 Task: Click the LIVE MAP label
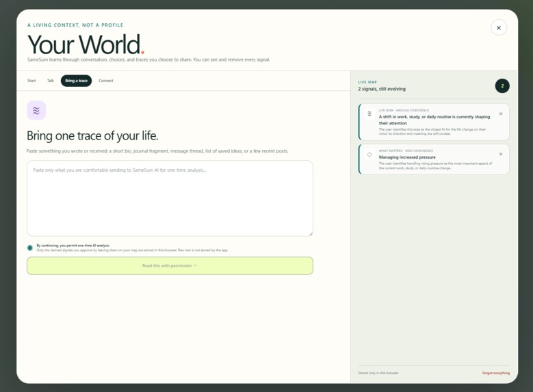(x=367, y=82)
